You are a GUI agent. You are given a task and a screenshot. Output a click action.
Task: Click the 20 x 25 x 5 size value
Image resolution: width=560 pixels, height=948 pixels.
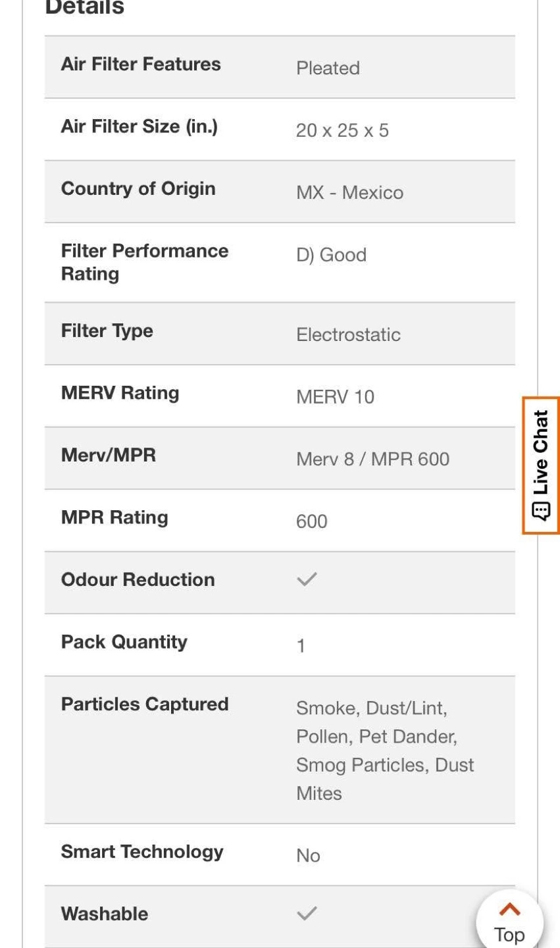pyautogui.click(x=342, y=130)
